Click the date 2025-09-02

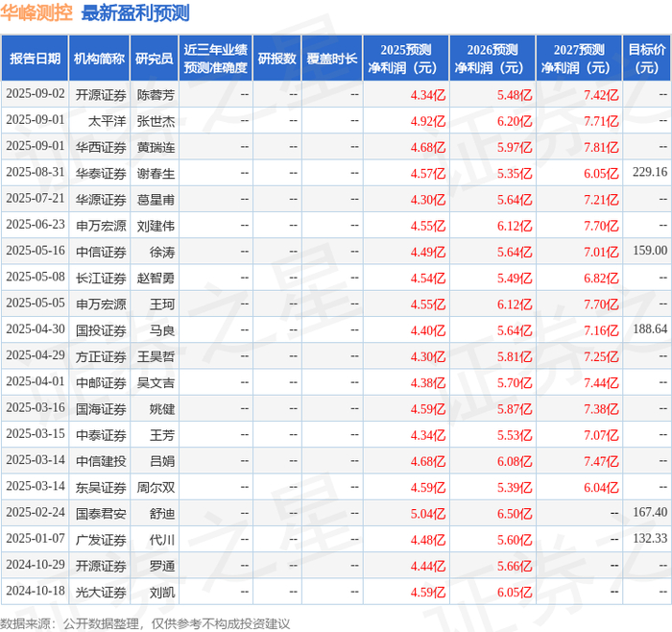pos(36,94)
